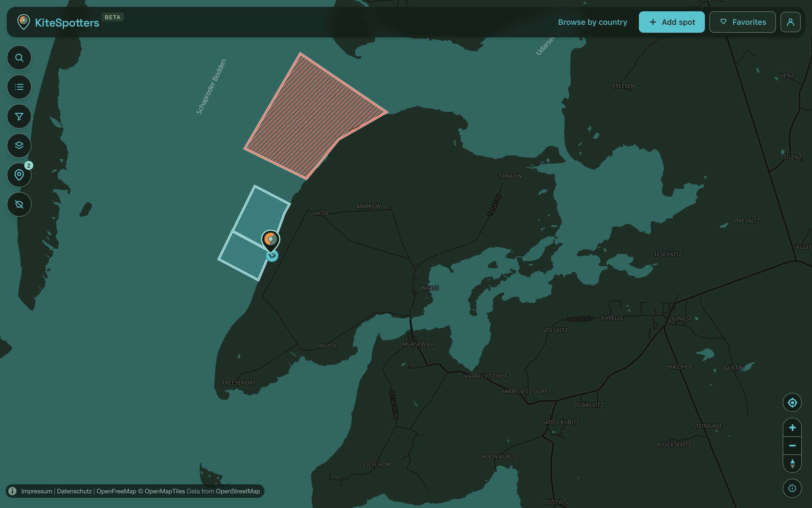
Task: Click the BETA badge beside the logo
Action: pos(113,17)
